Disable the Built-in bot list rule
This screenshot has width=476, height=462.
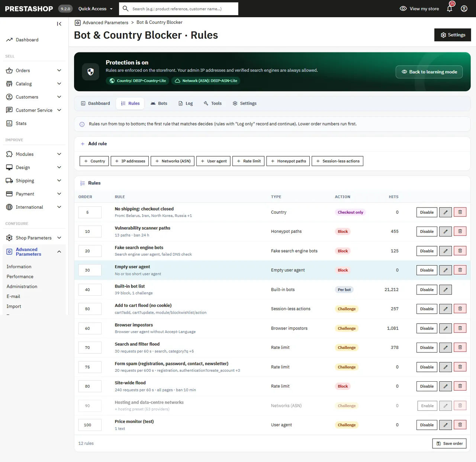(427, 290)
